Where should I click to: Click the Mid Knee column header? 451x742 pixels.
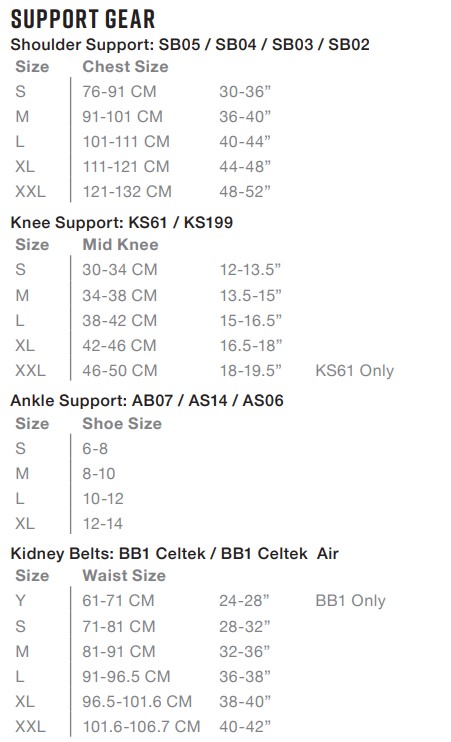[121, 245]
